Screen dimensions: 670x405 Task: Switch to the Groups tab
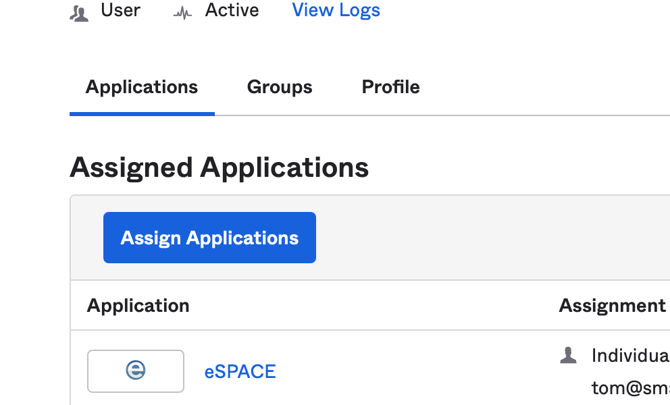[280, 87]
